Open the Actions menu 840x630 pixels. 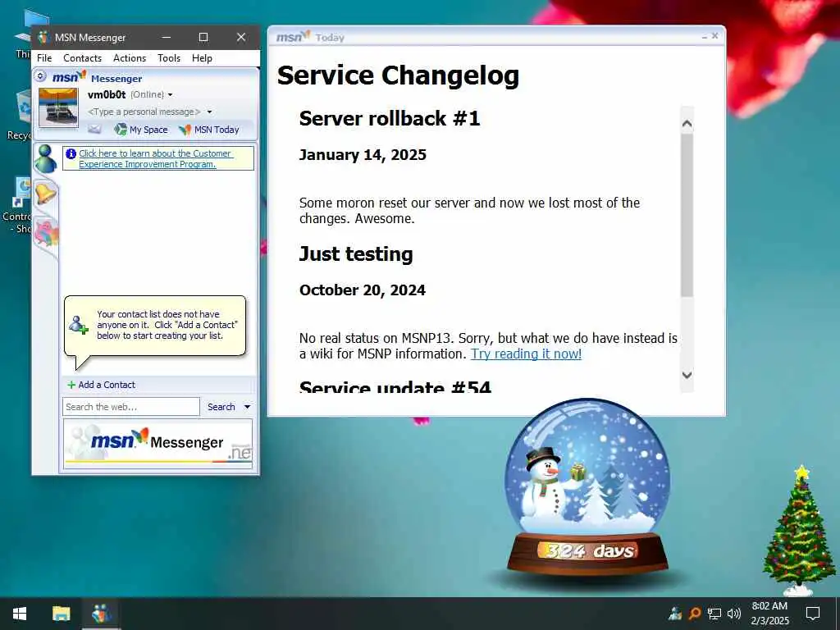tap(130, 58)
